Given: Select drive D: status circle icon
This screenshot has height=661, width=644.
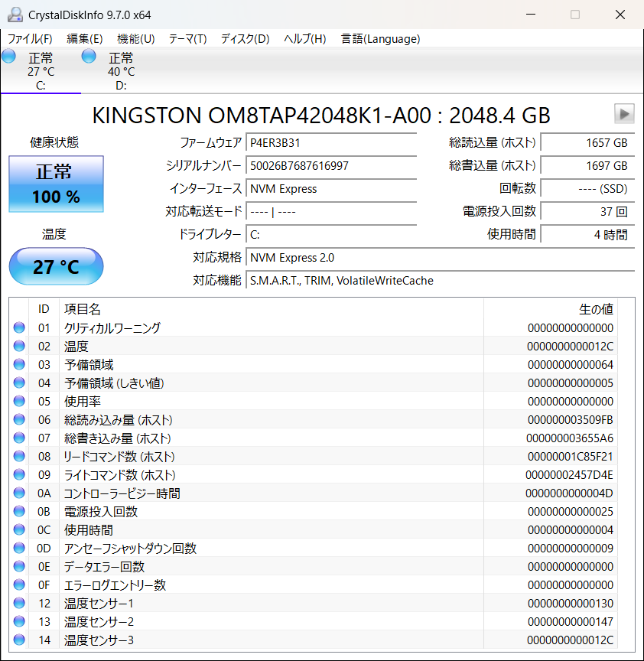Looking at the screenshot, I should coord(89,56).
